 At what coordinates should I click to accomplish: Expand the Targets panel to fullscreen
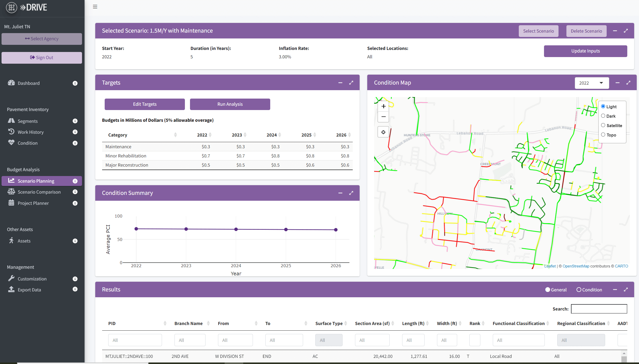351,83
